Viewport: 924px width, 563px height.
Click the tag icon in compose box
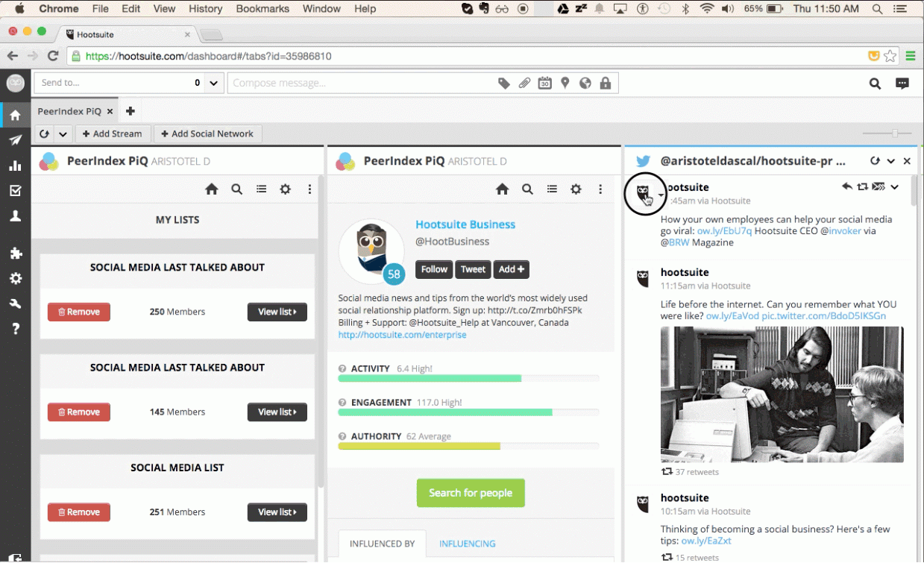pyautogui.click(x=504, y=83)
